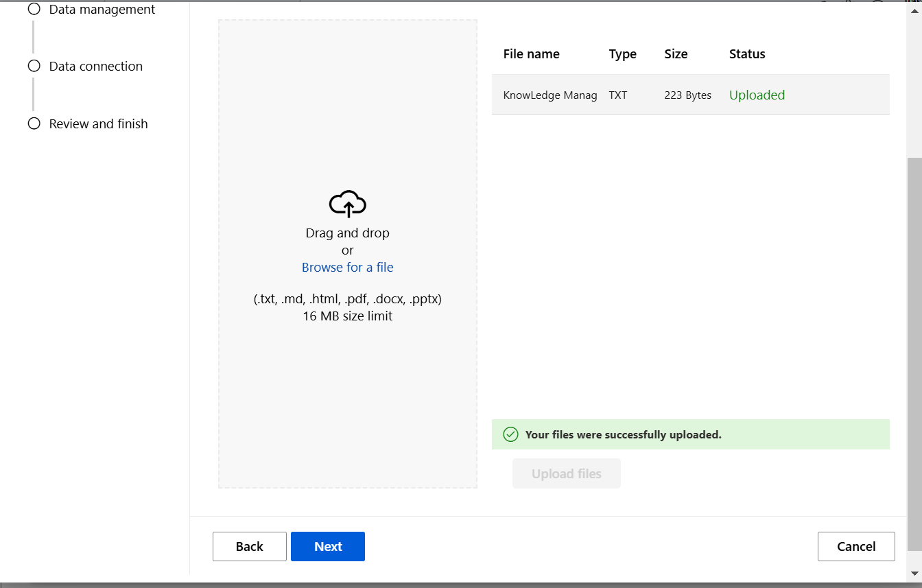Open the Data management step label
The width and height of the screenshot is (922, 588).
[102, 10]
